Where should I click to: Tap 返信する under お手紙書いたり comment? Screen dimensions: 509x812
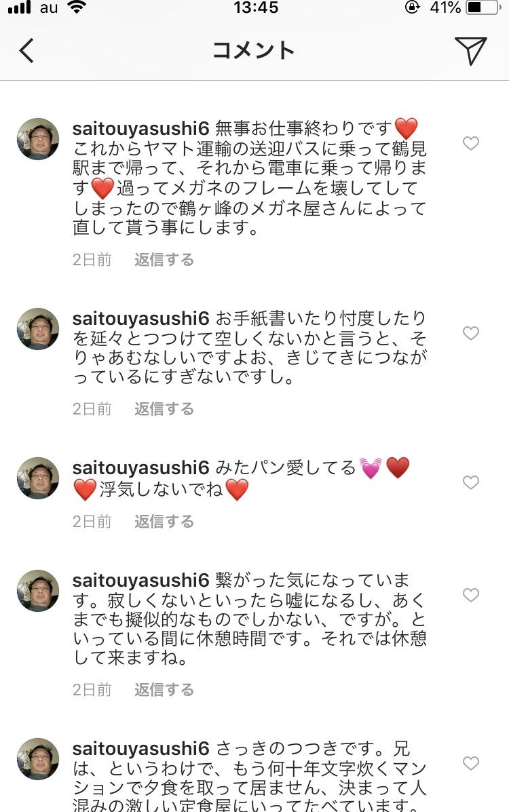pos(164,409)
